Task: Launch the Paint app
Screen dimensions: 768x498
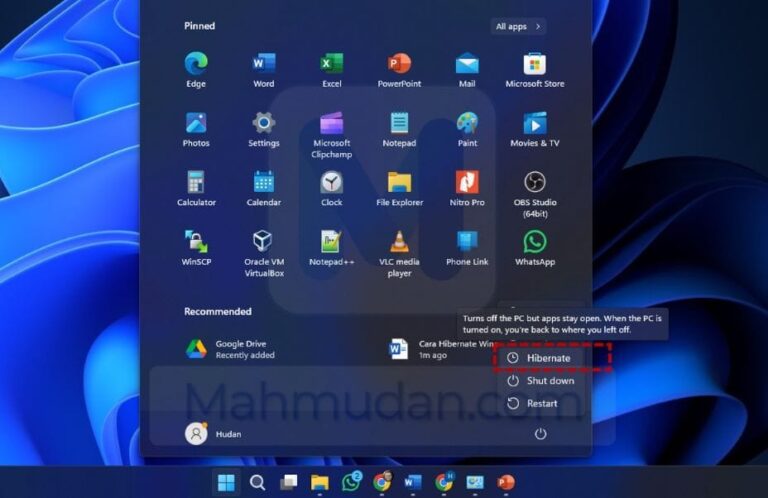Action: pyautogui.click(x=467, y=129)
